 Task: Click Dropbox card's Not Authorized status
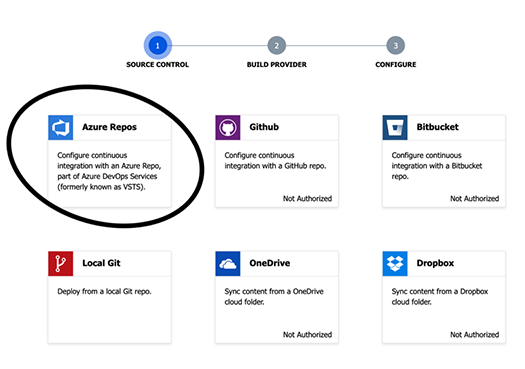(x=474, y=335)
